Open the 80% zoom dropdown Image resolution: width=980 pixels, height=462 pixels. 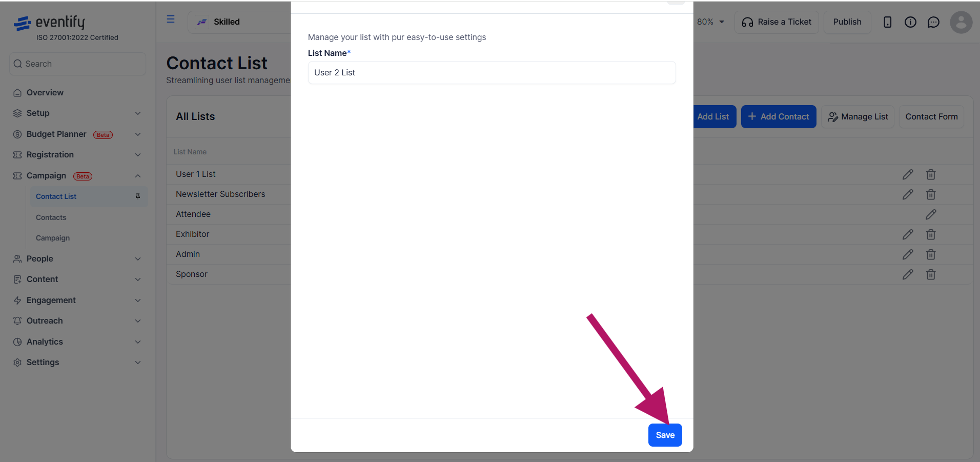coord(710,22)
